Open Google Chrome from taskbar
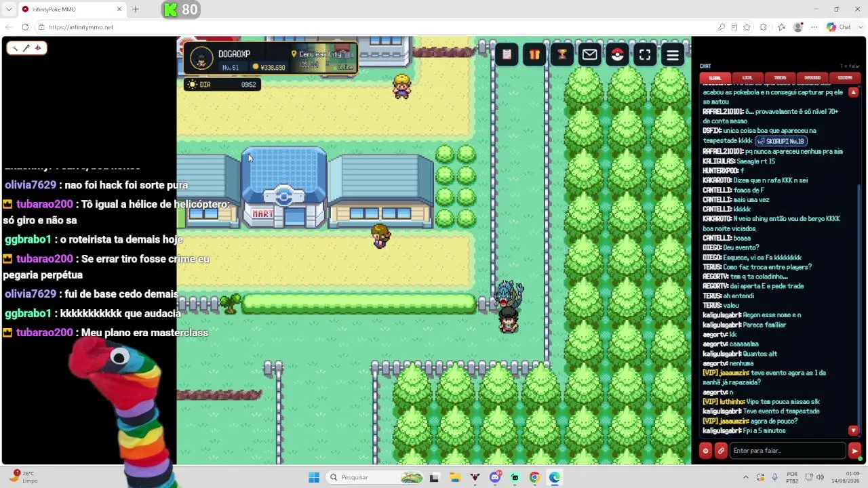Image resolution: width=868 pixels, height=488 pixels. 534,477
